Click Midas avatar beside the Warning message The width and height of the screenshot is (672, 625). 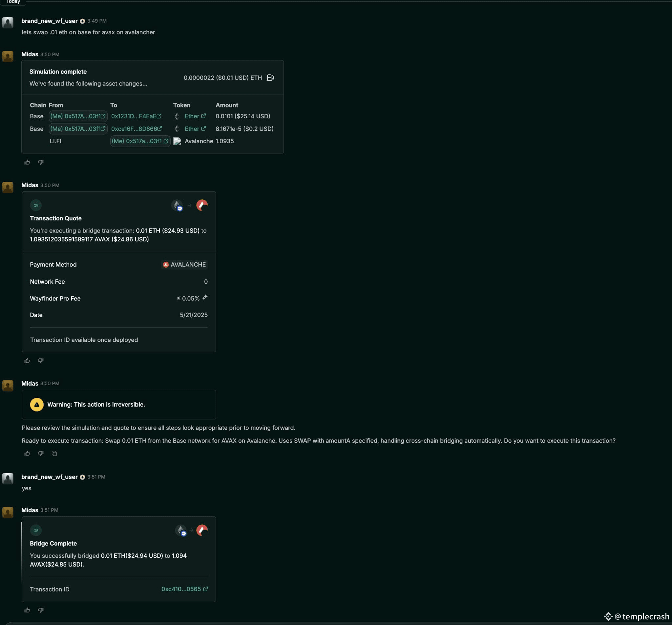[x=8, y=386]
